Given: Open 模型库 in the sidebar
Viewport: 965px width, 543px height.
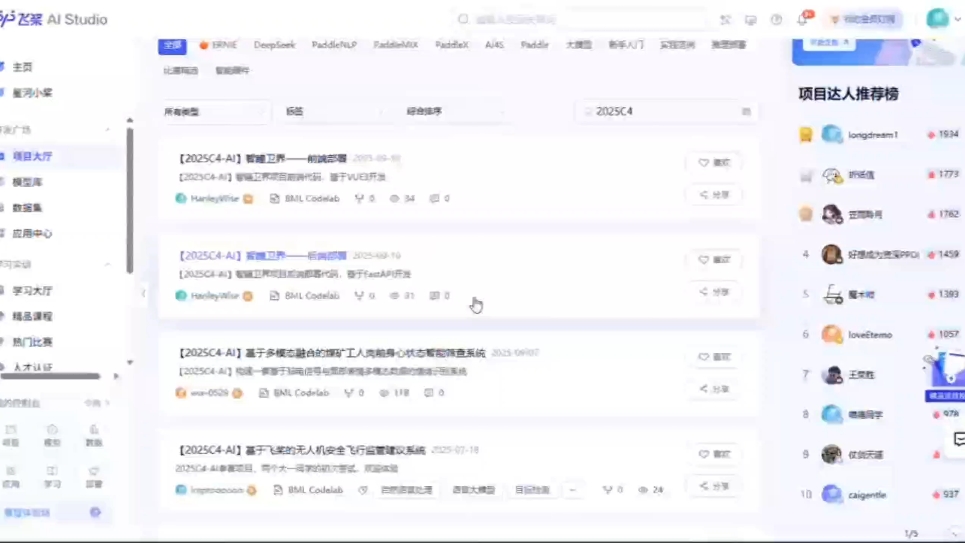Looking at the screenshot, I should 28,182.
